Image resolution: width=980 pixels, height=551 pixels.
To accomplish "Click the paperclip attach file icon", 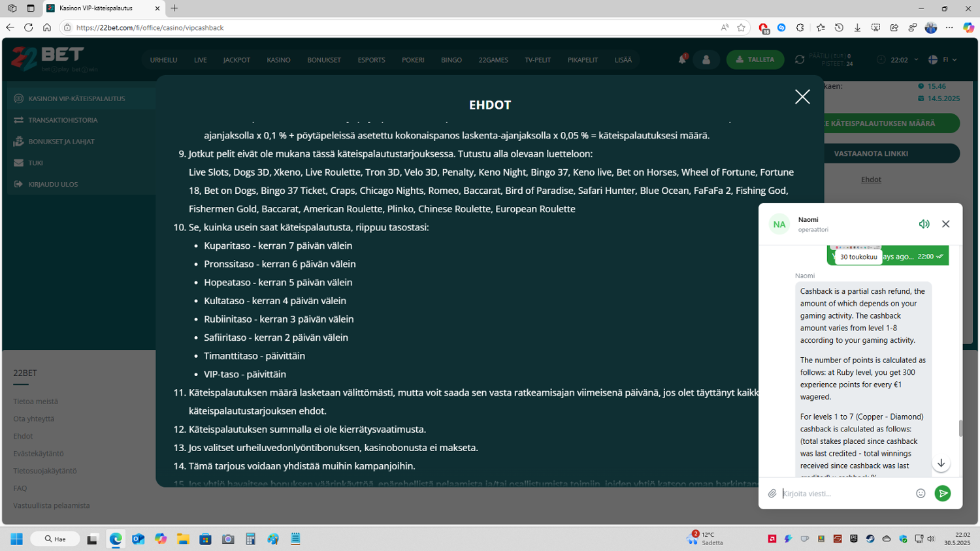I will click(x=772, y=494).
